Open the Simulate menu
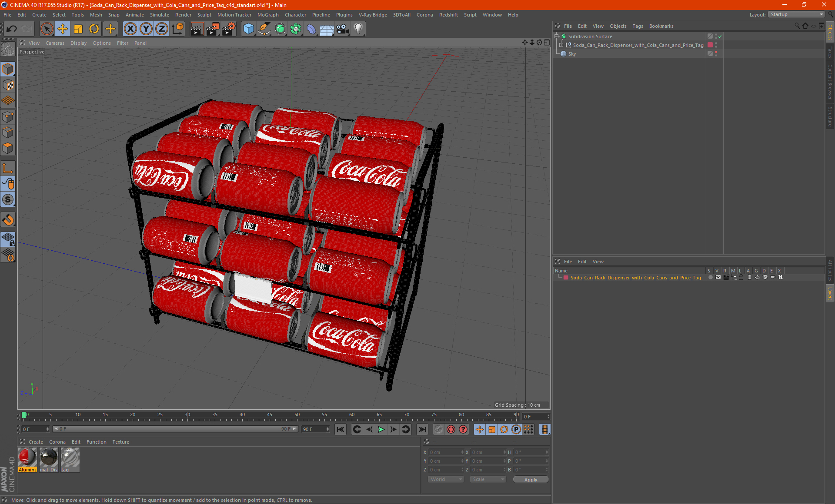Screen dimensions: 835x504 point(159,15)
